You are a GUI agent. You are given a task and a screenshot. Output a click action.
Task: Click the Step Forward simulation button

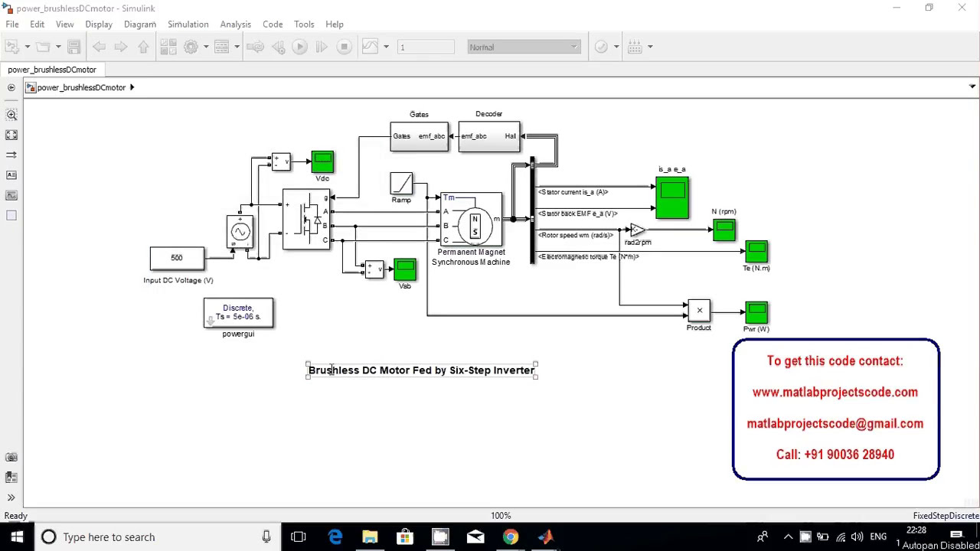pos(322,47)
